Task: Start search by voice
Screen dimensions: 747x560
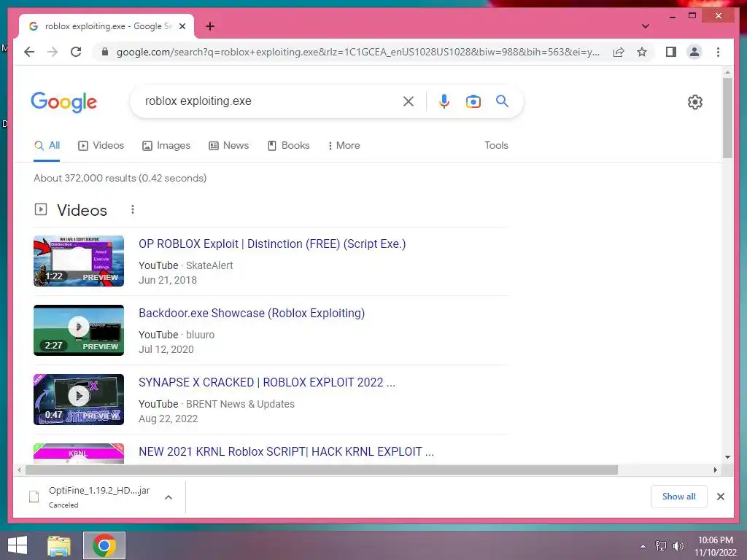Action: click(x=444, y=101)
